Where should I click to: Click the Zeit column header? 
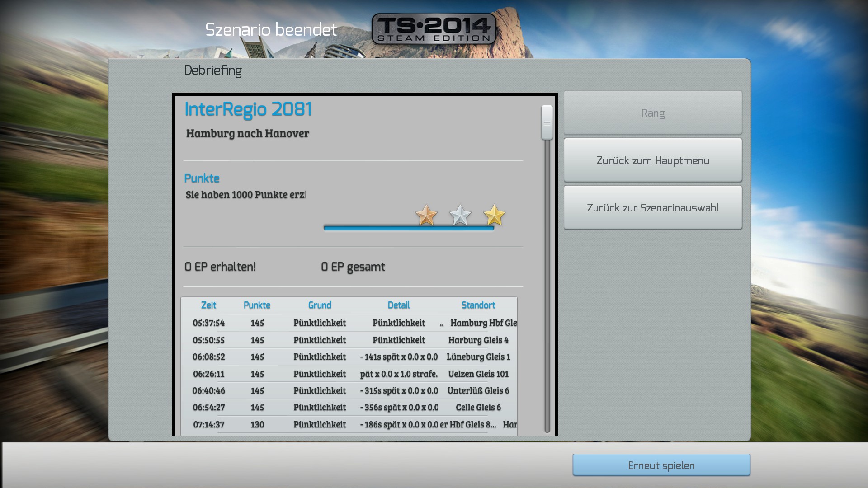click(x=208, y=305)
